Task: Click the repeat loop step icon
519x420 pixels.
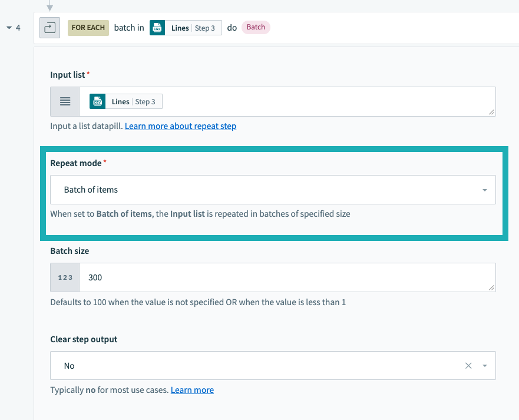Action: (x=49, y=28)
